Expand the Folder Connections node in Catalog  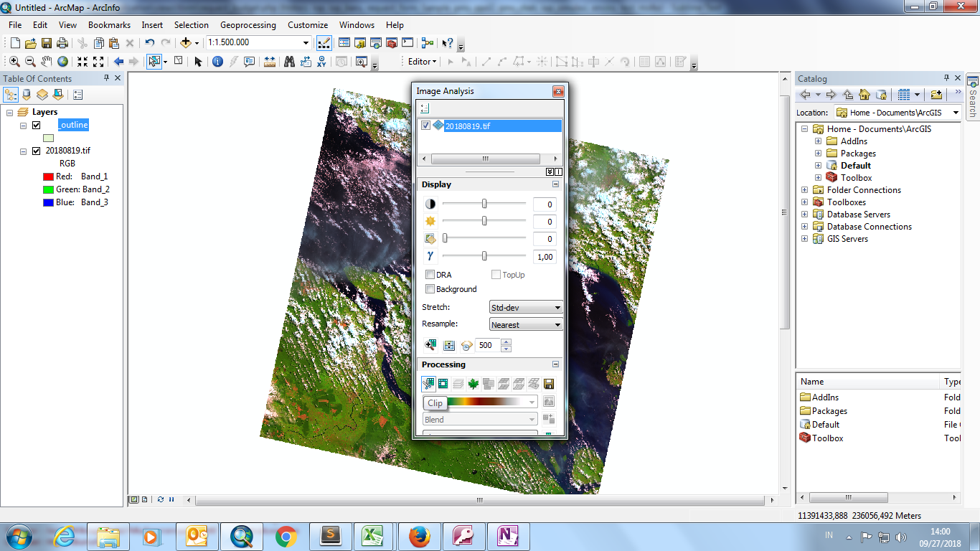click(804, 190)
